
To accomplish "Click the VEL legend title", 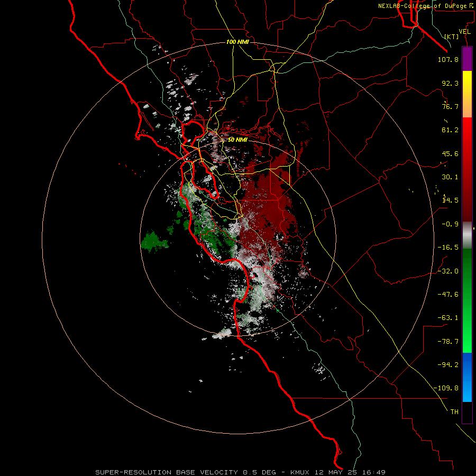I will pos(464,32).
